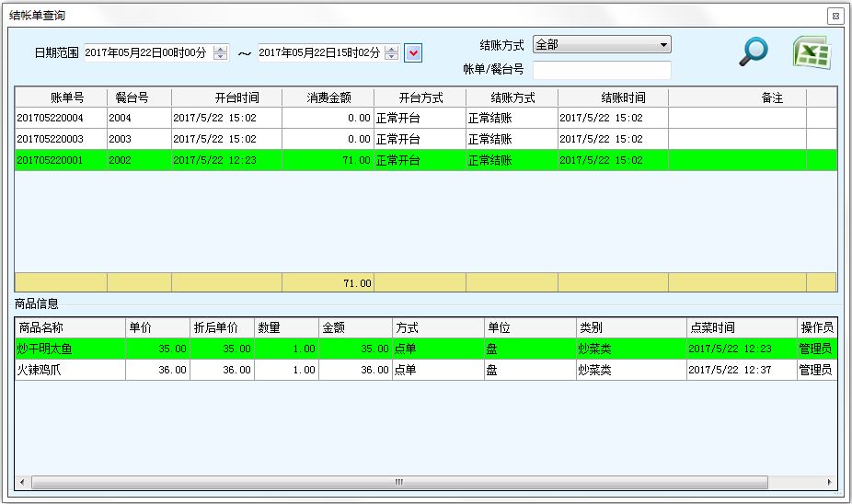Select bill row 201705220003
This screenshot has width=852, height=504.
click(x=426, y=139)
